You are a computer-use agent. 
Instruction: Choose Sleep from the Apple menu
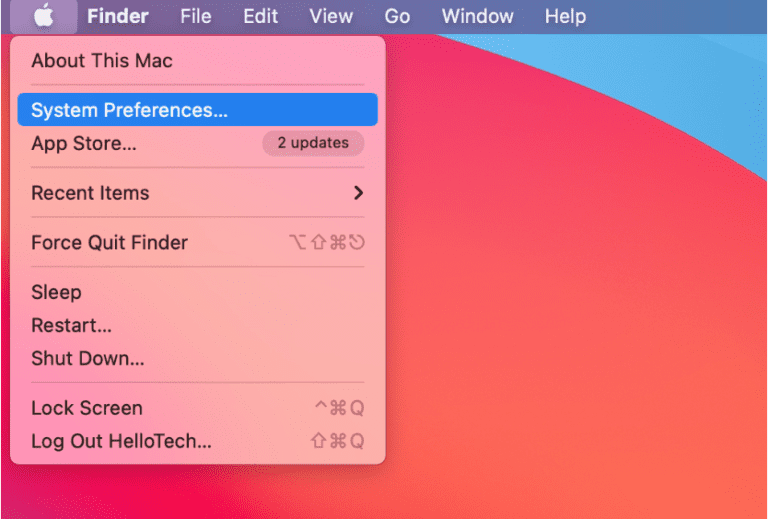point(197,292)
